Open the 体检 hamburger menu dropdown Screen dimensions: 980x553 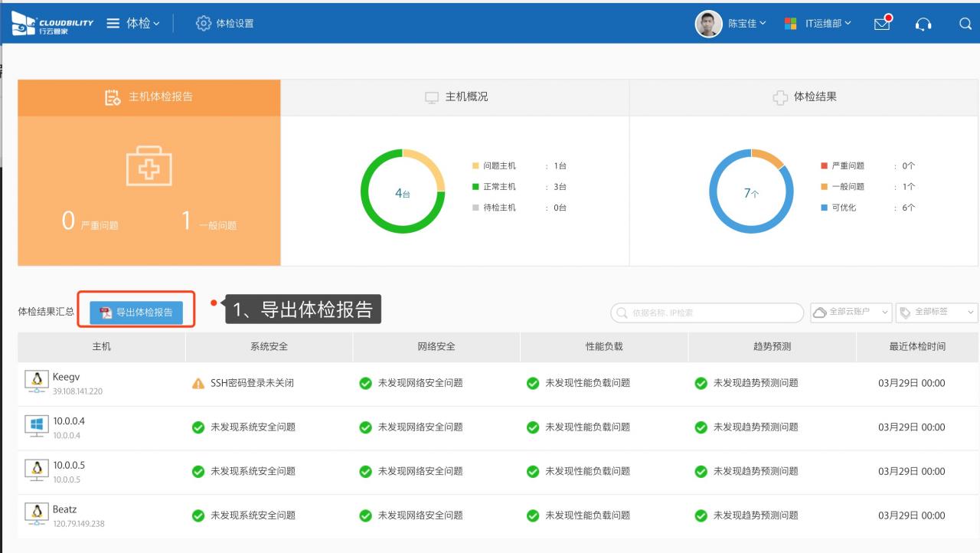pos(133,24)
